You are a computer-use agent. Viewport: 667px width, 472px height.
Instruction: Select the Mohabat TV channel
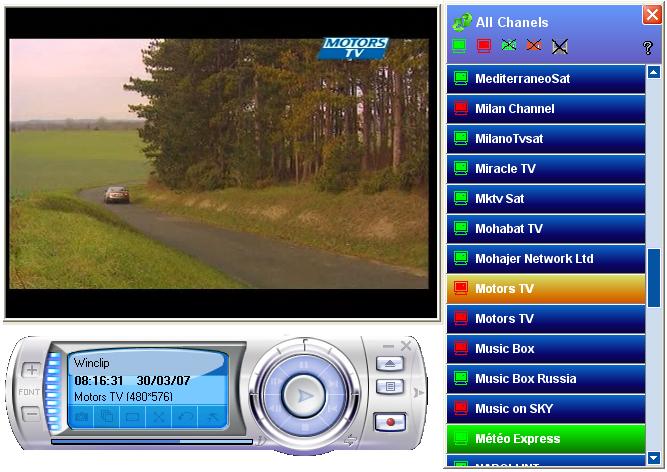546,229
